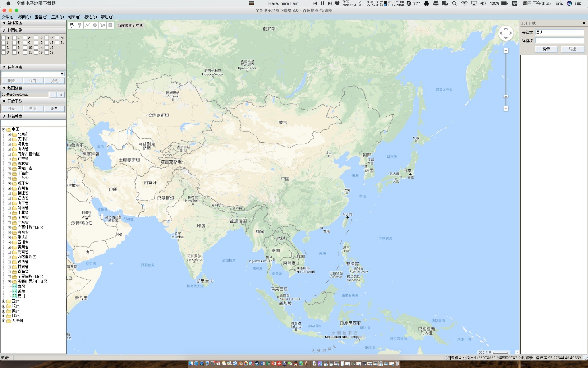Check map level 19 checkbox

coord(47,52)
